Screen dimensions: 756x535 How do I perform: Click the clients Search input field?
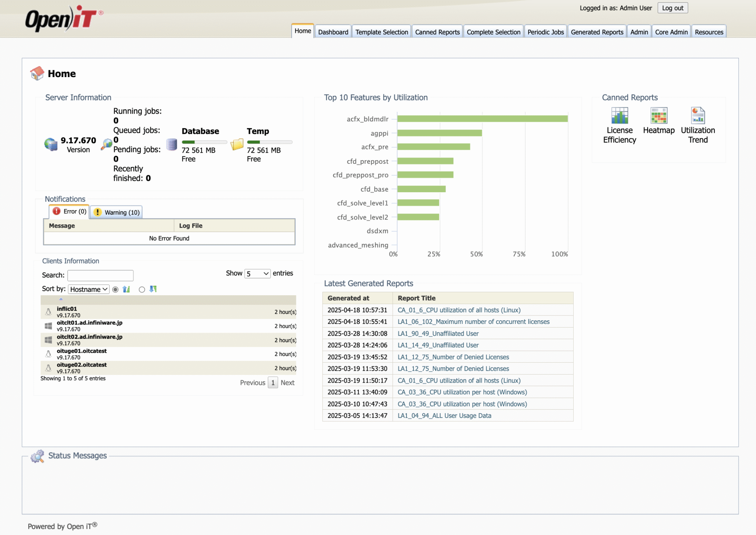(100, 275)
